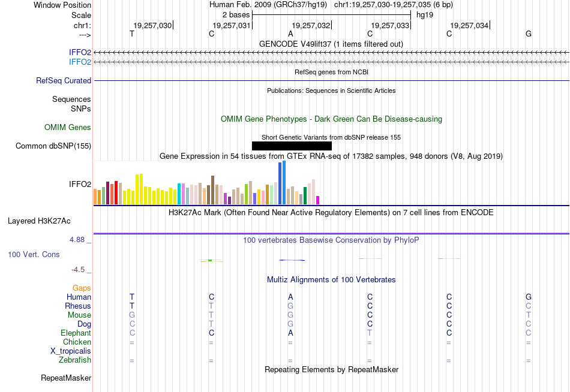Viewport: 570px width, 392px height.
Task: Click the Mouse row base T in last column
Action: click(x=529, y=315)
